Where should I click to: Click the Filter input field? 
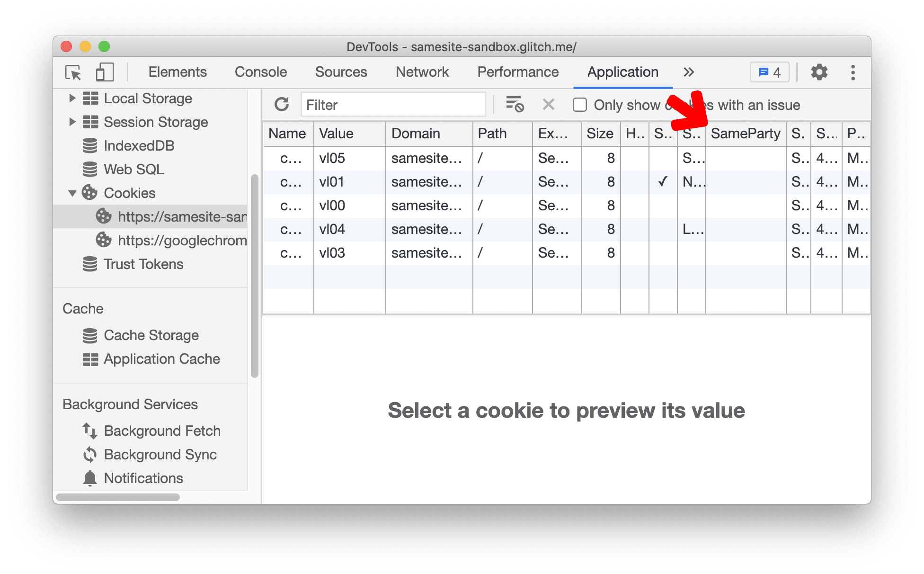tap(395, 105)
